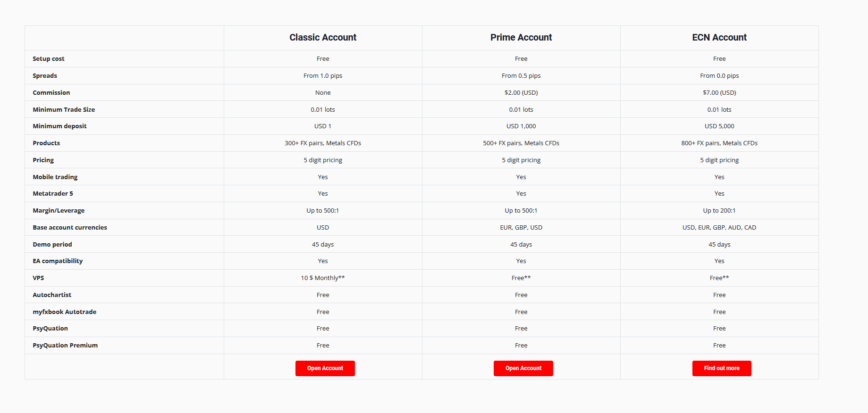This screenshot has width=868, height=413.
Task: Click the '$7.00 (USD)' commission cell
Action: pyautogui.click(x=719, y=92)
